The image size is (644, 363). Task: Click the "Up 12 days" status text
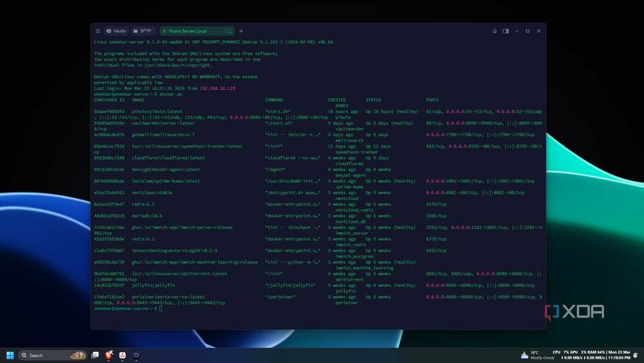(378, 146)
